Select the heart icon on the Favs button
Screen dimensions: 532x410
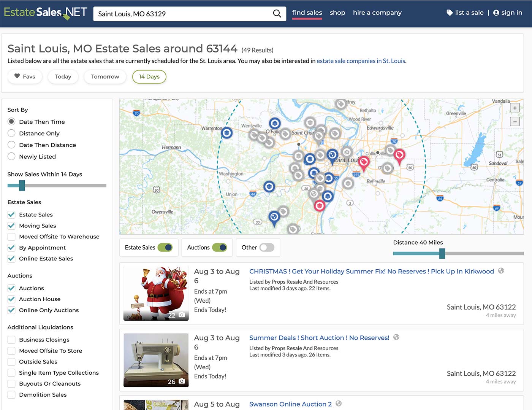click(17, 76)
